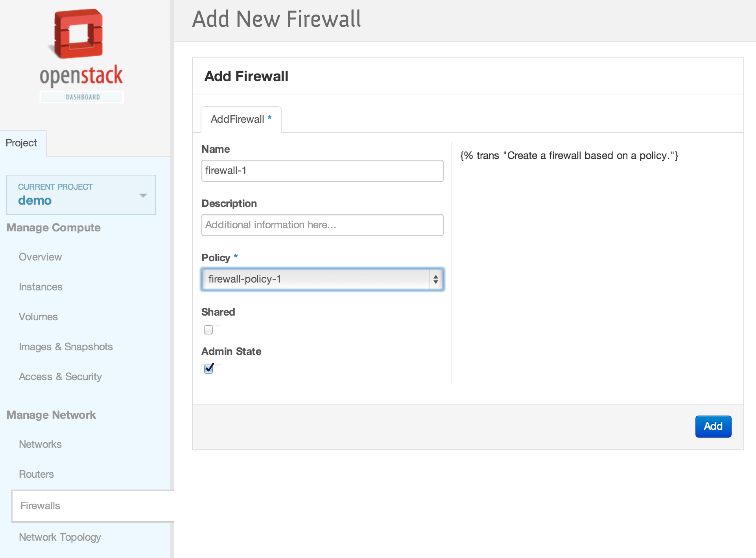
Task: Toggle the Shared checkbox
Action: point(208,330)
